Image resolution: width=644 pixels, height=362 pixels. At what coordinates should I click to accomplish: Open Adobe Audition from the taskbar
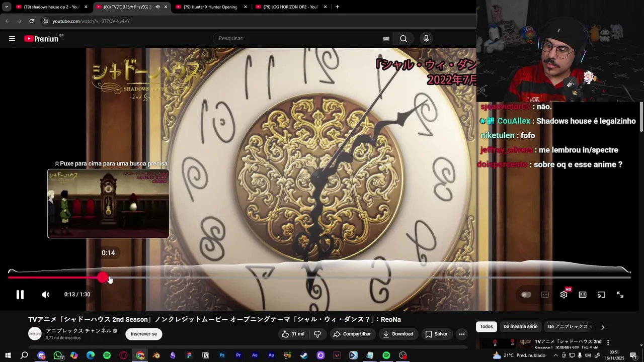271,355
